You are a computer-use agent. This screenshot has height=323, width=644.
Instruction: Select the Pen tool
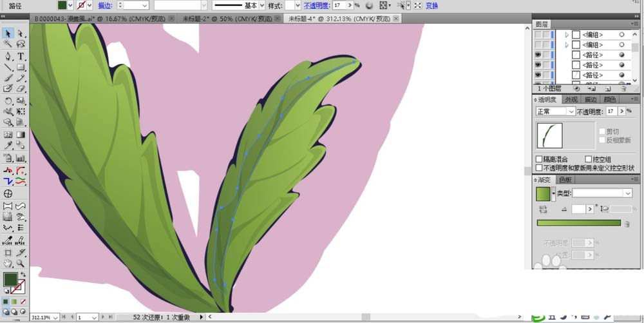pyautogui.click(x=8, y=56)
